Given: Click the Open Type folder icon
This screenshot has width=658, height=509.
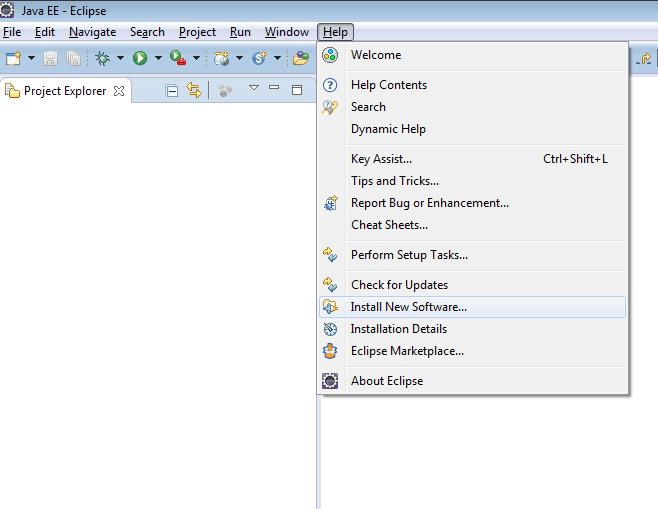Looking at the screenshot, I should [301, 58].
